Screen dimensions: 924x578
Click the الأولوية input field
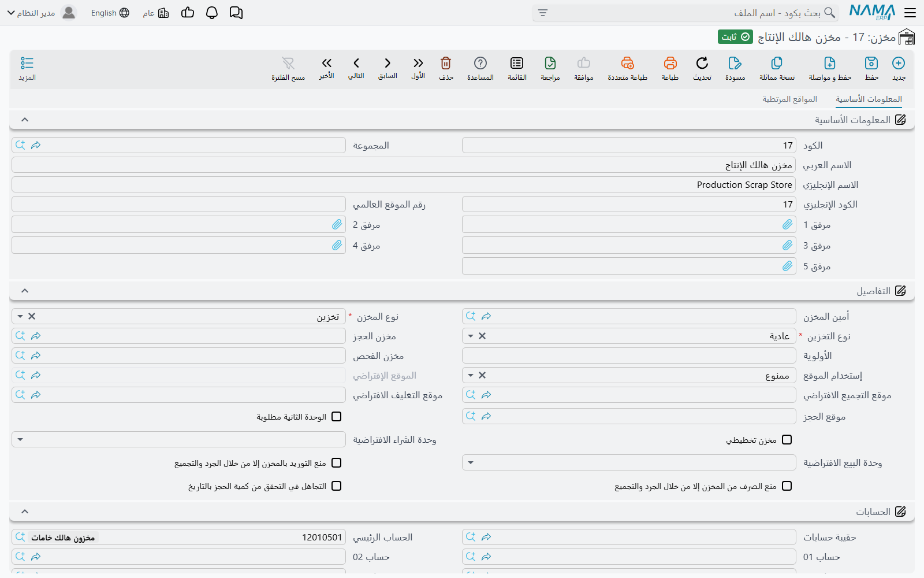tap(629, 355)
